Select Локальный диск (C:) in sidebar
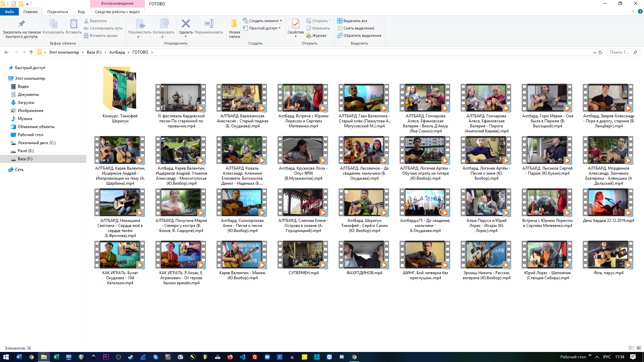The height and width of the screenshot is (362, 644). tap(37, 143)
